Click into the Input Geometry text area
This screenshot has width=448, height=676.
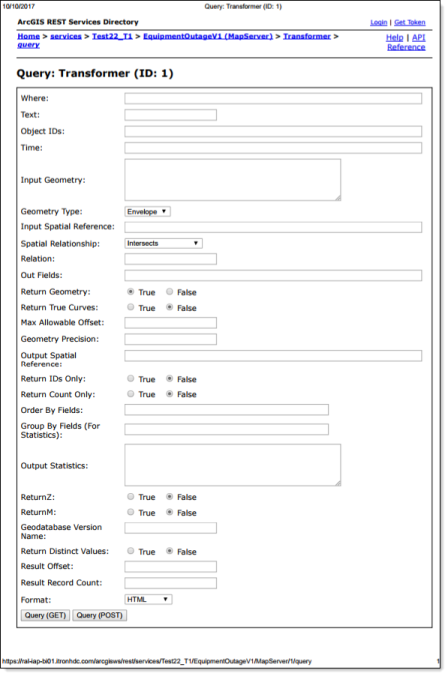pyautogui.click(x=233, y=180)
